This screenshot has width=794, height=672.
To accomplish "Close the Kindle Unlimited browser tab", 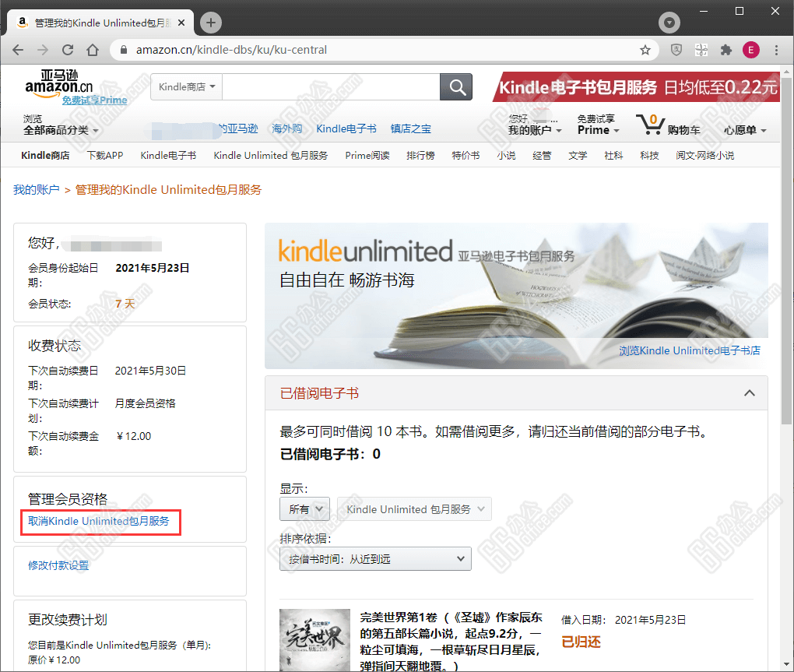I will tap(181, 23).
